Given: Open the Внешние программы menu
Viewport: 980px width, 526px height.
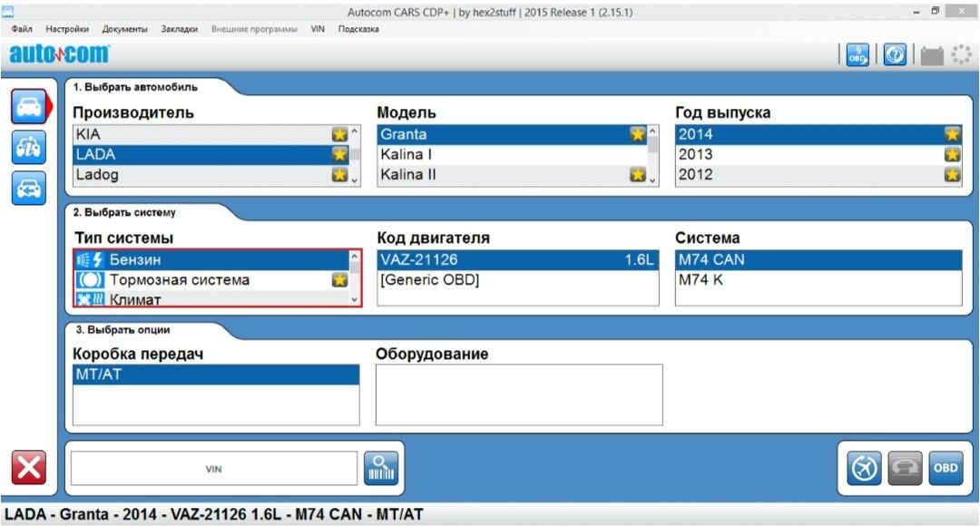Looking at the screenshot, I should (x=254, y=29).
